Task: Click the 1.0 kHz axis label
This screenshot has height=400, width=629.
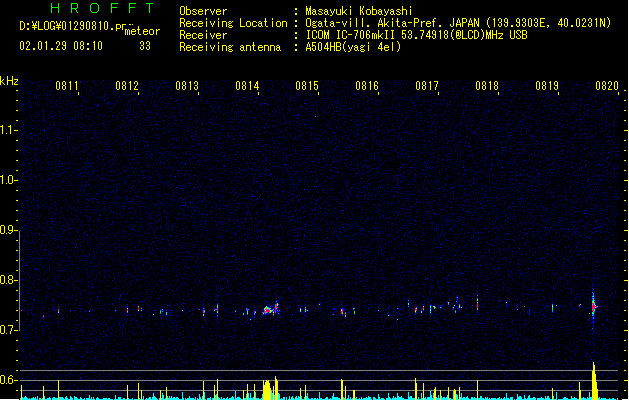Action: [8, 180]
